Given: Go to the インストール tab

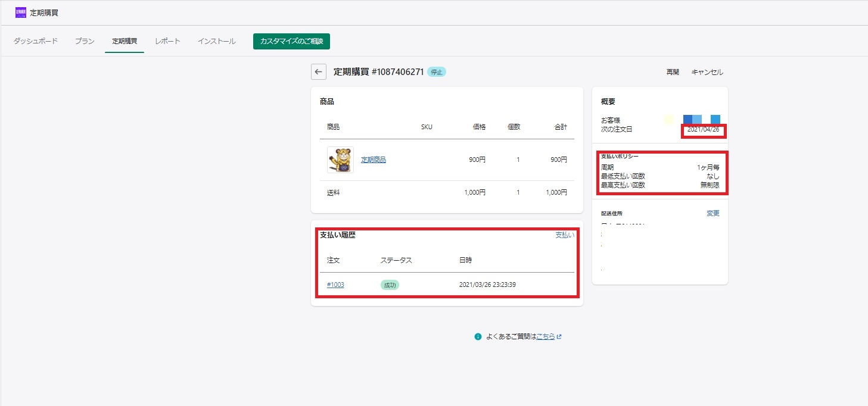Looking at the screenshot, I should pyautogui.click(x=217, y=41).
